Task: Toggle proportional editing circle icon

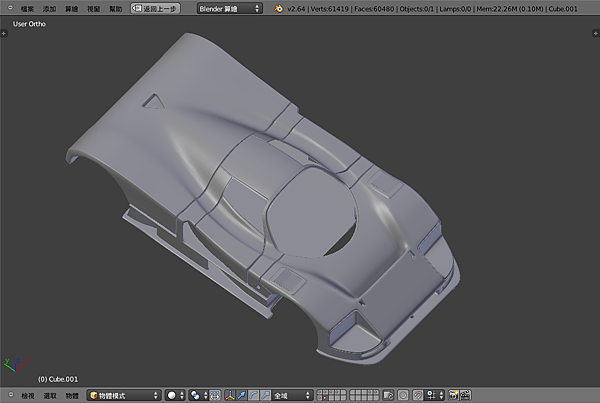Action: tap(403, 395)
